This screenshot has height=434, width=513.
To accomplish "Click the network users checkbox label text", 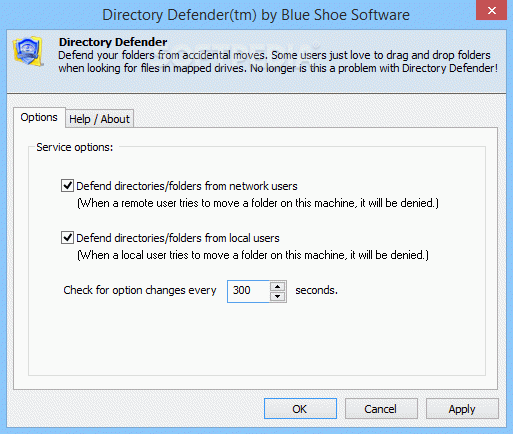I will pos(187,186).
